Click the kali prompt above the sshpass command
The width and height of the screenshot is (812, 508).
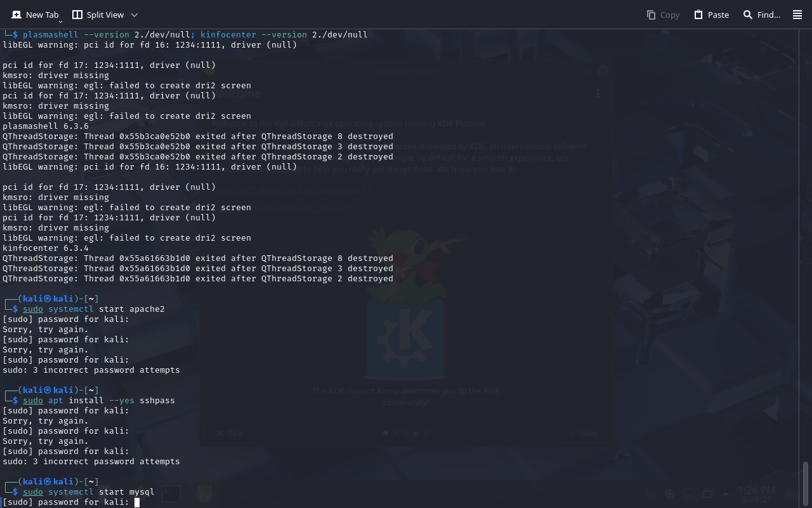(x=51, y=391)
